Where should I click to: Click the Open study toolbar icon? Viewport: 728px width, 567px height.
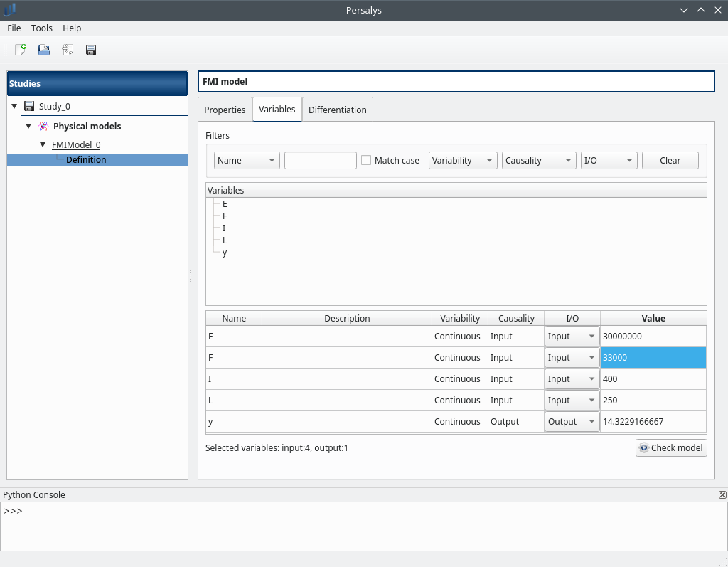tap(44, 50)
